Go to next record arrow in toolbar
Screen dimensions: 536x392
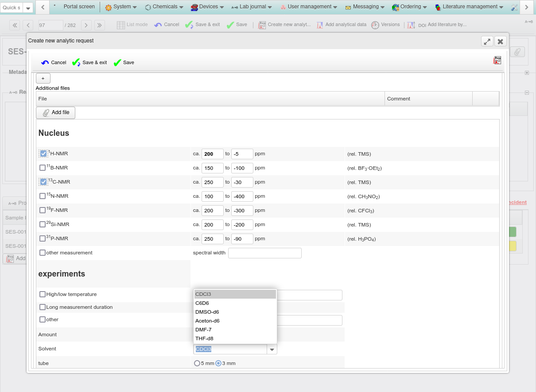tap(86, 25)
